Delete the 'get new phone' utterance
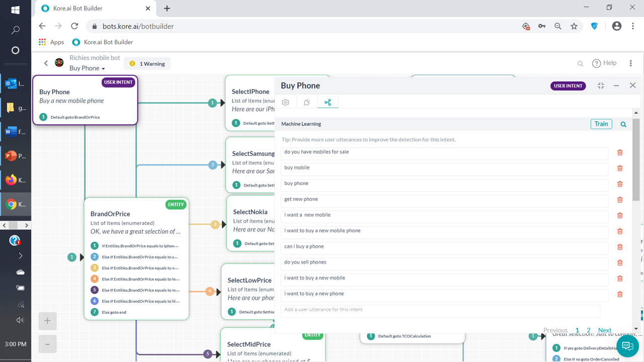This screenshot has width=644, height=362. coord(620,200)
